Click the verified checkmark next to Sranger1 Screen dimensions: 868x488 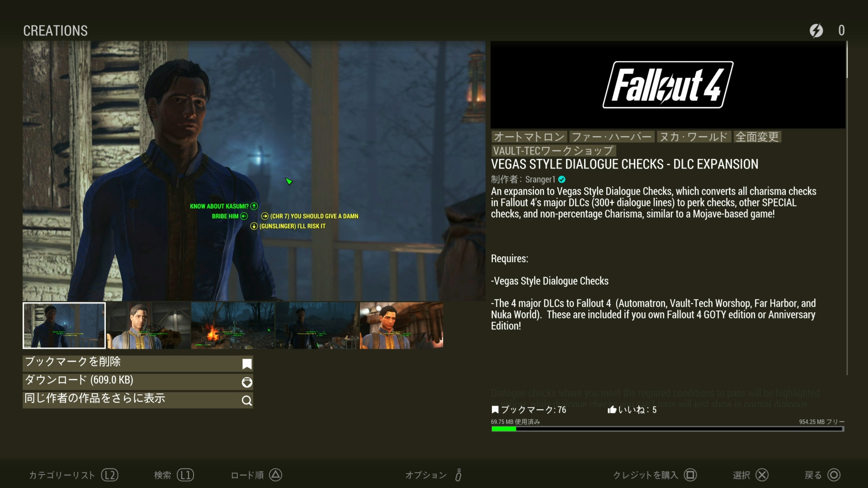[x=562, y=179]
